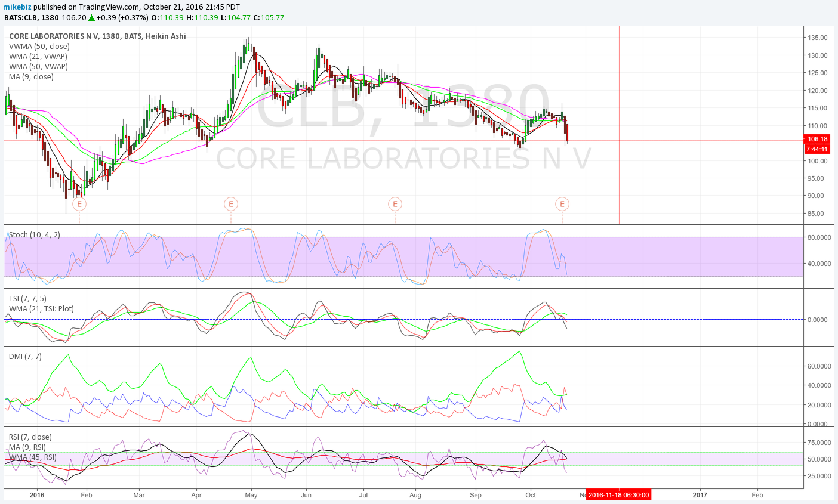Select the RSI (7, close) indicator label
The height and width of the screenshot is (504, 838).
coord(30,437)
